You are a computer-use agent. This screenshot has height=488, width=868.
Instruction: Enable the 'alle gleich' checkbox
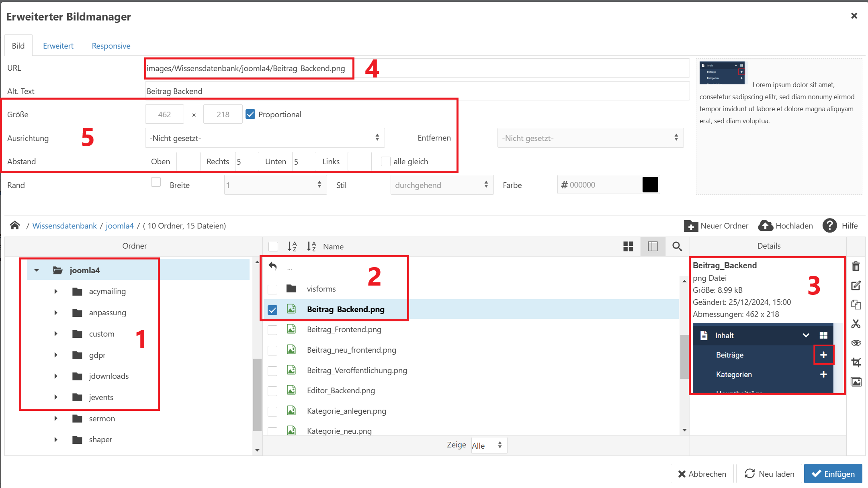click(385, 161)
